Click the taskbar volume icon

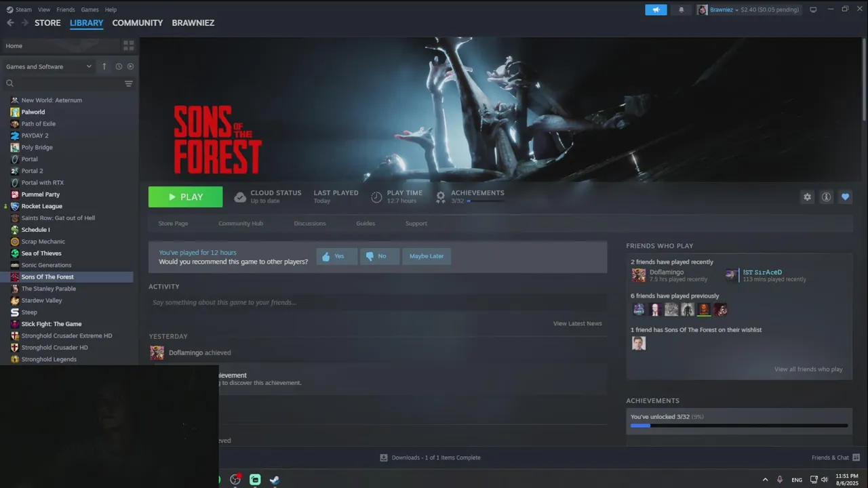[x=825, y=479]
